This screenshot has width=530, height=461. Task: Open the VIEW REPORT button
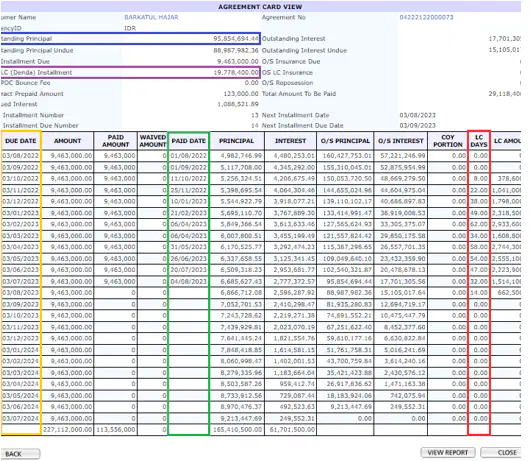(x=448, y=453)
